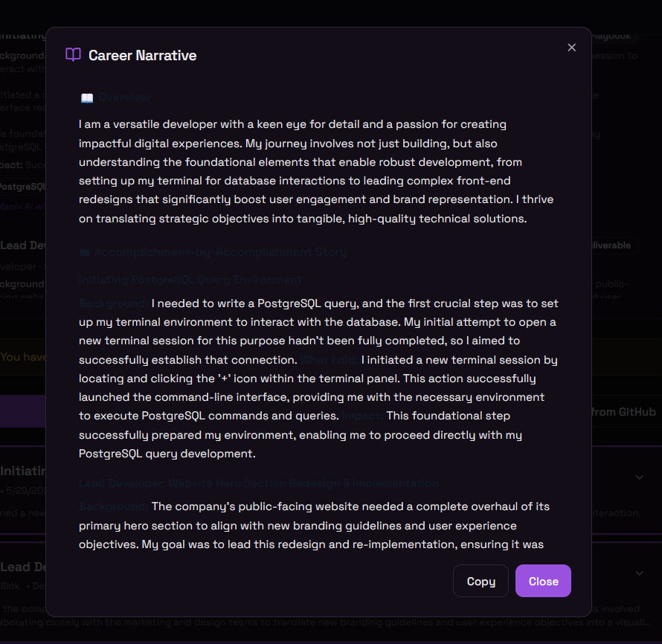Click the book emoji next to Overview

(x=87, y=98)
